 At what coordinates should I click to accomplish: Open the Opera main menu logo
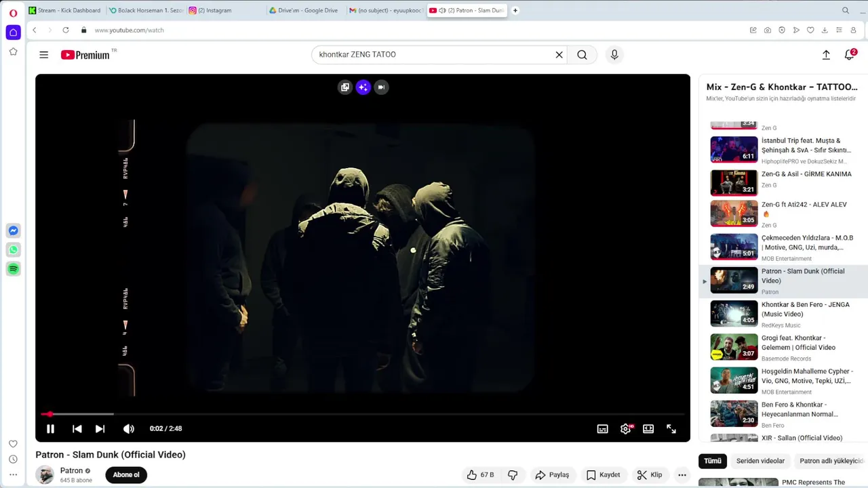pos(13,13)
